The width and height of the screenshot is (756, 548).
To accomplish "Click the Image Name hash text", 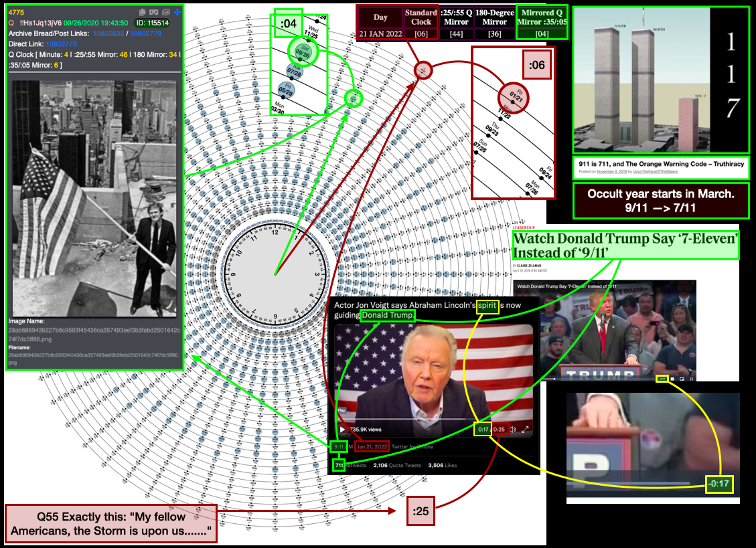I will pos(94,335).
